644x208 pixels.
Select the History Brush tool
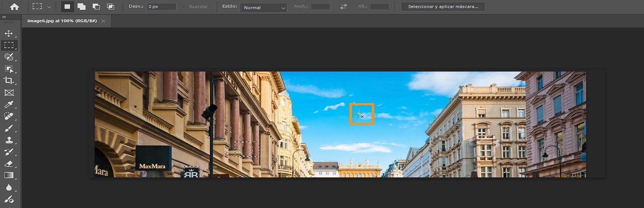(9, 152)
